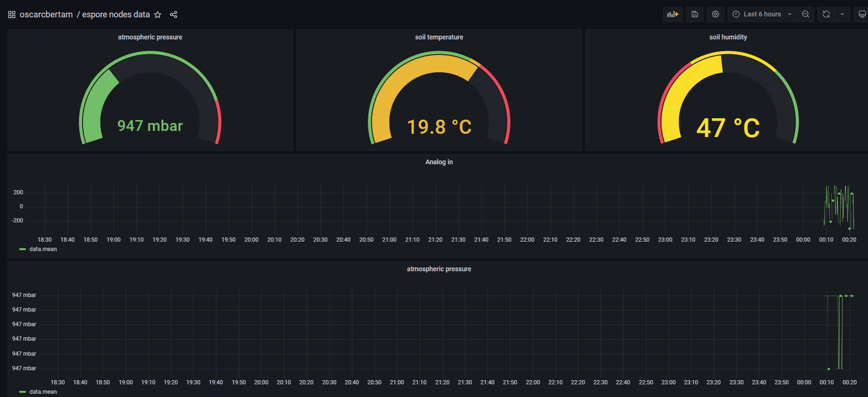The height and width of the screenshot is (397, 868).
Task: Open dashboard settings gear
Action: tap(716, 14)
